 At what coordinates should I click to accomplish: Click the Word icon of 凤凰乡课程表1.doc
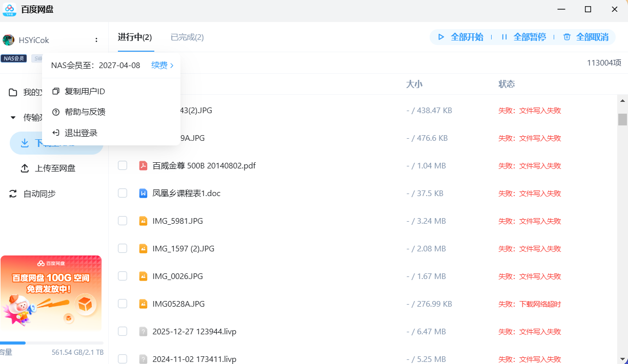point(144,194)
